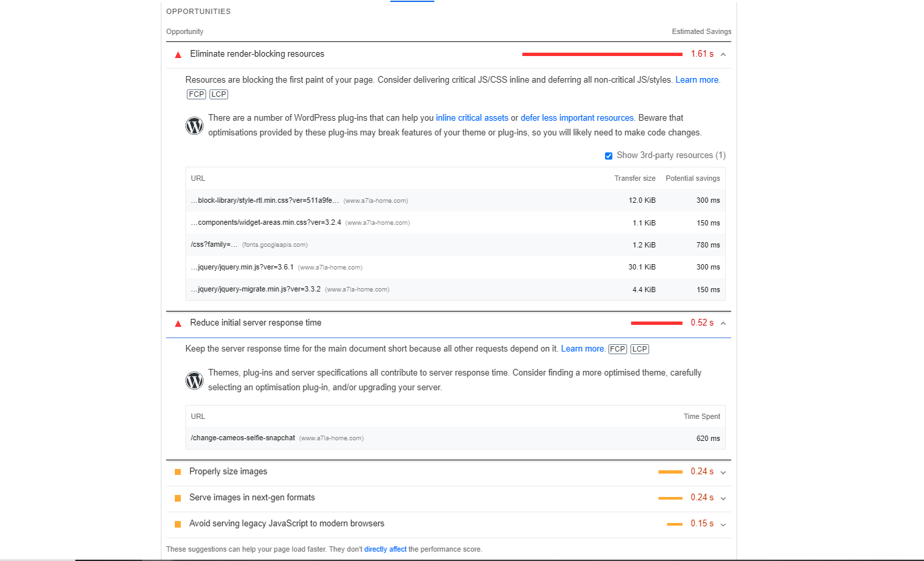Click Learn more in server response description
The width and height of the screenshot is (924, 561).
tap(582, 349)
